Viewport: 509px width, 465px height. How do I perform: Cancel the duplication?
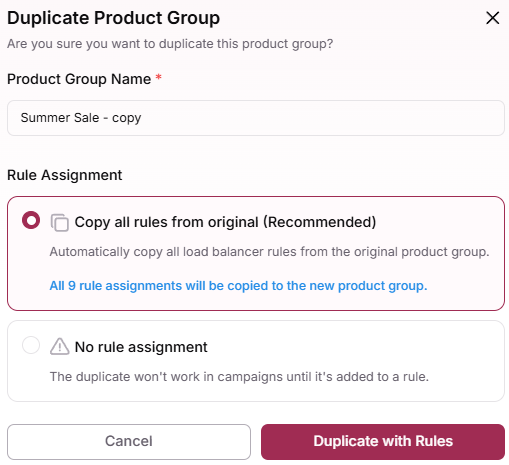129,442
